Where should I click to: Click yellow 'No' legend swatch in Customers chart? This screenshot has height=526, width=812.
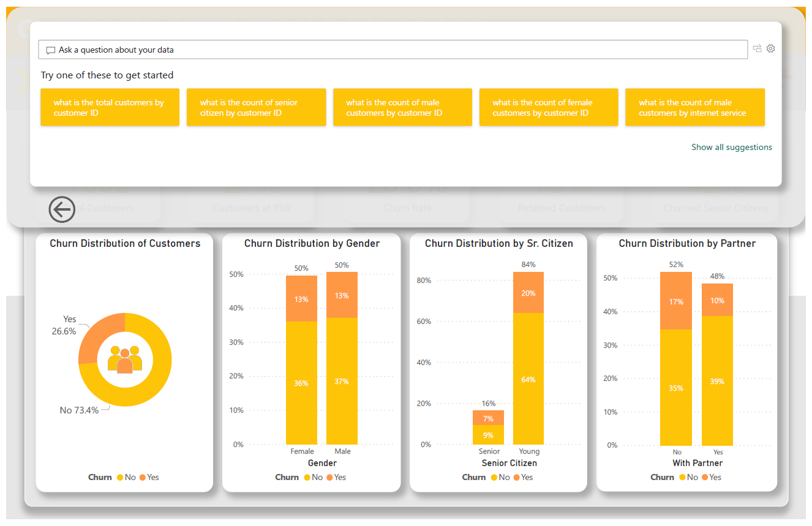[119, 477]
